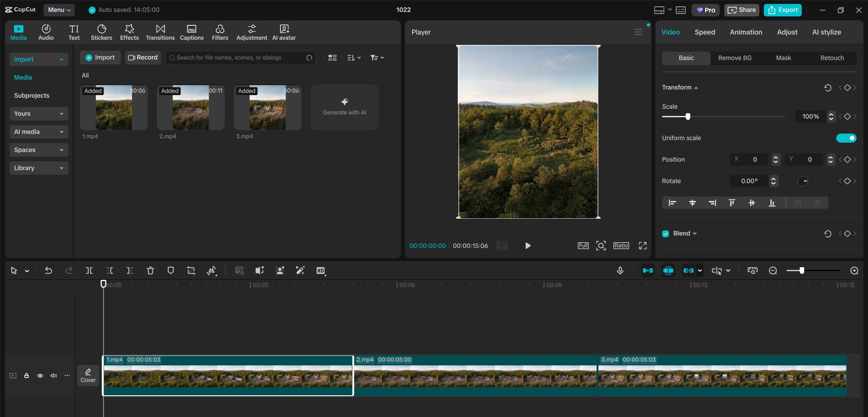
Task: Select the Transitions panel
Action: click(160, 32)
